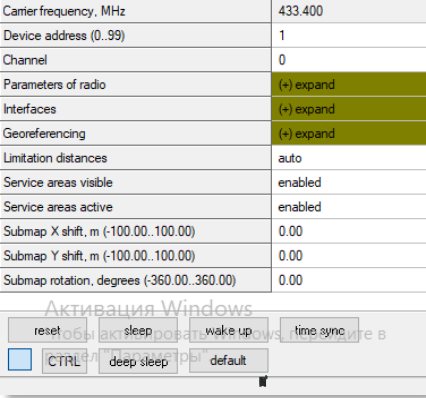Viewport: 426px width, 398px height.
Task: Toggle the Service areas visible value
Action: coord(349,182)
